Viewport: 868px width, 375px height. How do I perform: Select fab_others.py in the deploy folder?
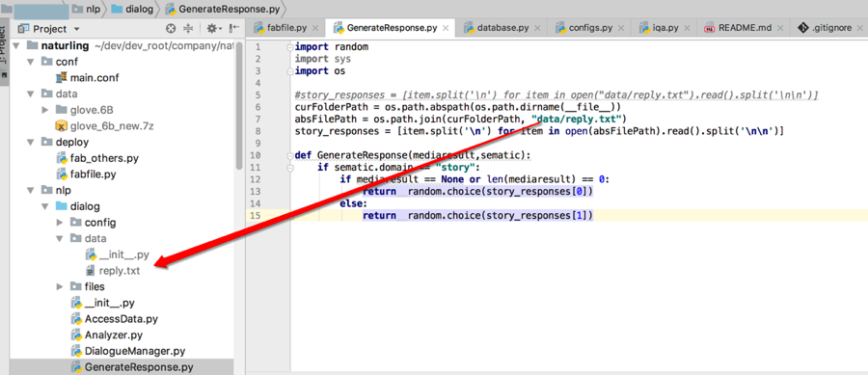[96, 158]
